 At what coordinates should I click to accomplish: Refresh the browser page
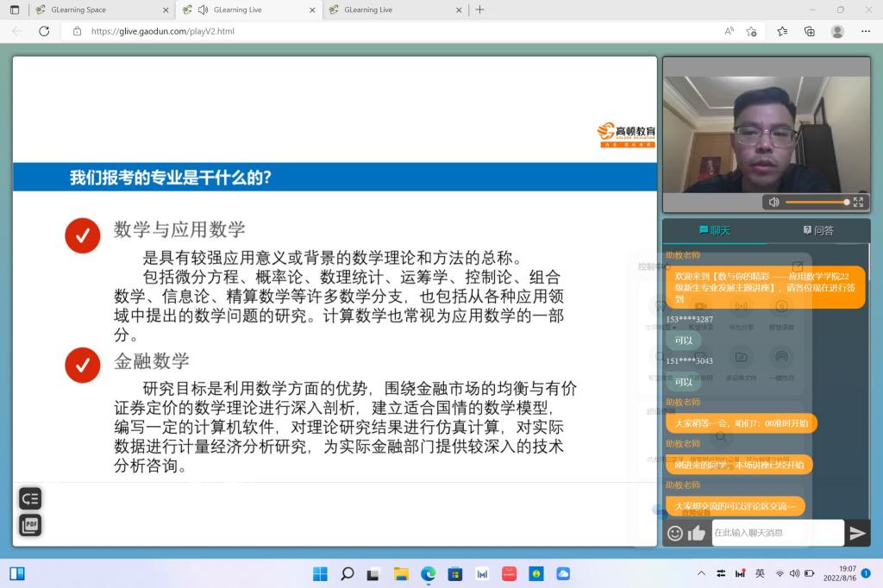[x=44, y=31]
